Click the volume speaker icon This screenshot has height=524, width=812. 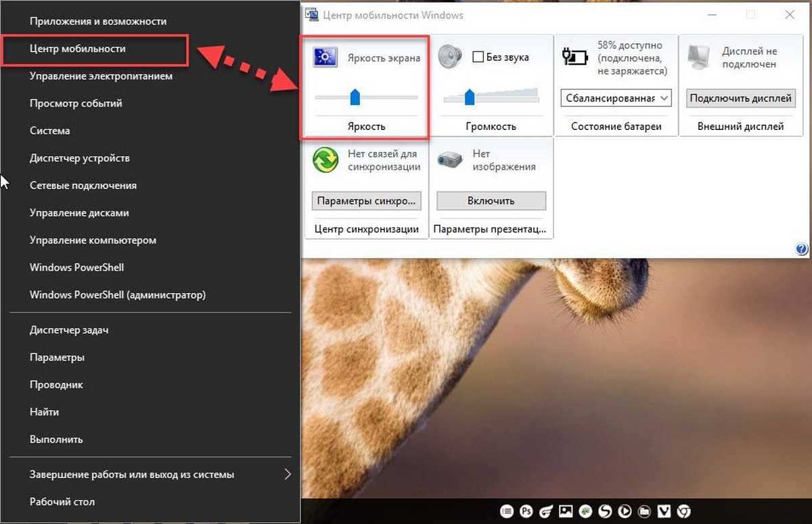point(449,57)
